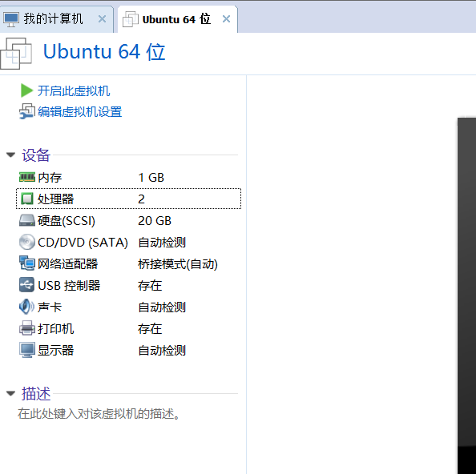476x474 pixels.
Task: Select the USB 控制器 device label
Action: (69, 285)
